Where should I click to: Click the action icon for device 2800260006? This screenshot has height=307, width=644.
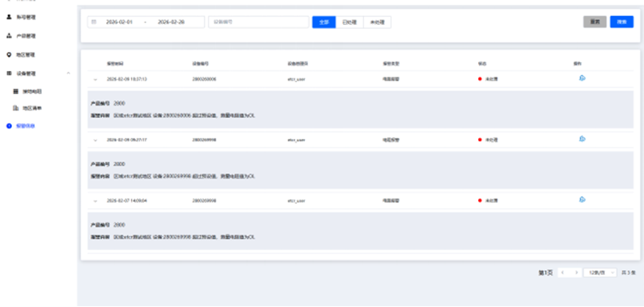coord(582,78)
